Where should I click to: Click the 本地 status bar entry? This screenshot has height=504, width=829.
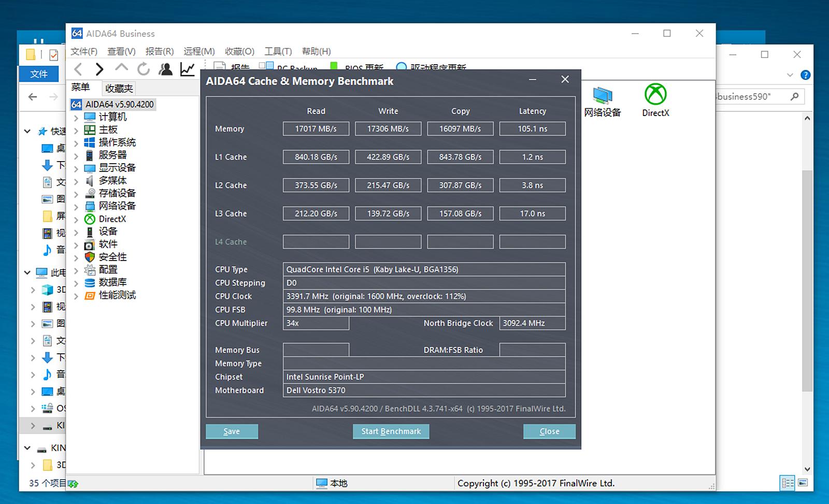pyautogui.click(x=332, y=483)
